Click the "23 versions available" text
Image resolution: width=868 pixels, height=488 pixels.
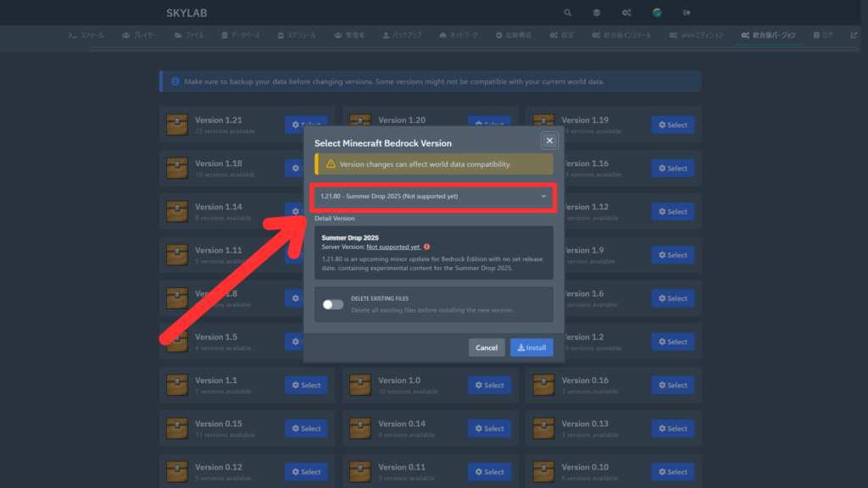coord(225,131)
